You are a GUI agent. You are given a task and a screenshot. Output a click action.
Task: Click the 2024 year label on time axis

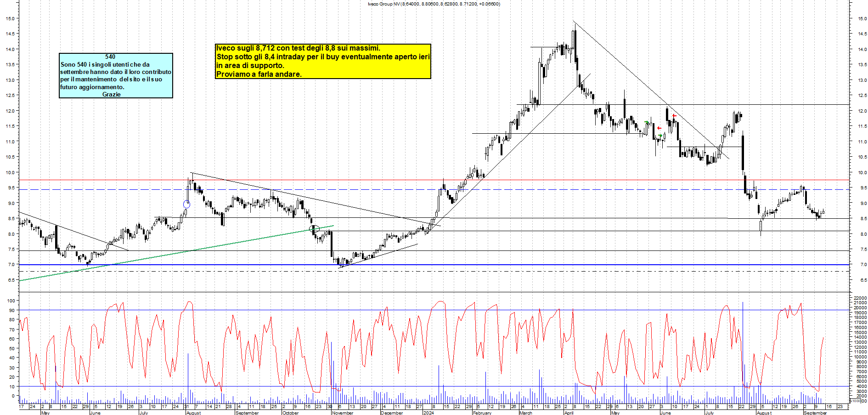(428, 413)
